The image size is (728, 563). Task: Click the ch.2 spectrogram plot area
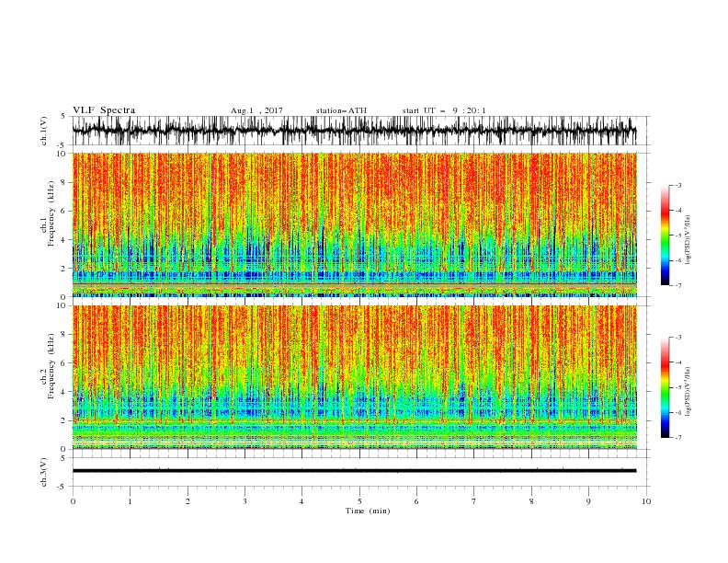(x=354, y=377)
